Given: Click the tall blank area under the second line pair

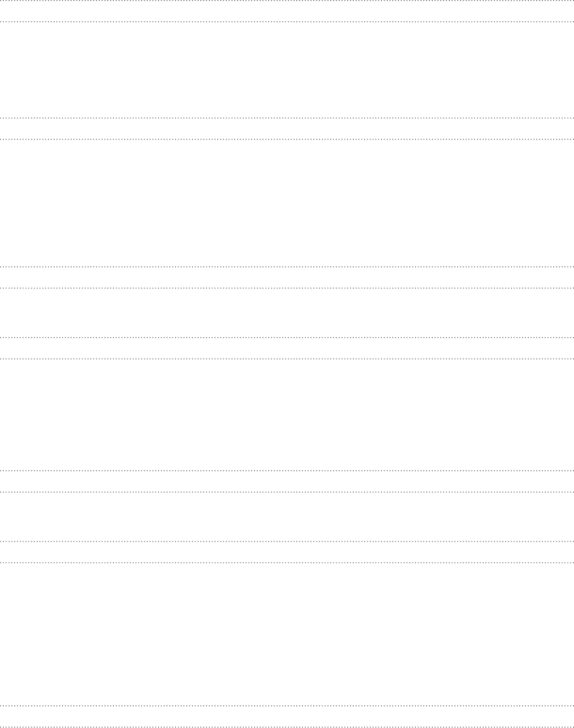Looking at the screenshot, I should (287, 203).
